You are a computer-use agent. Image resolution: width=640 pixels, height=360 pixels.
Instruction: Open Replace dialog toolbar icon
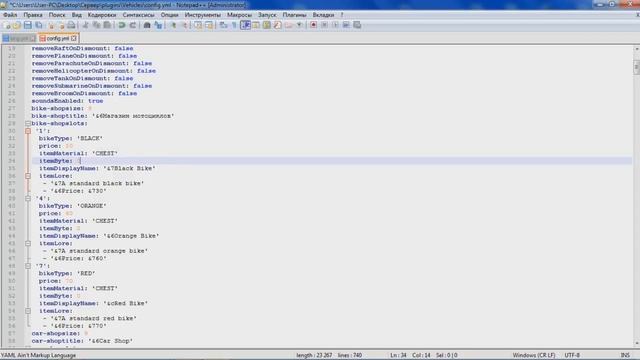[158, 25]
